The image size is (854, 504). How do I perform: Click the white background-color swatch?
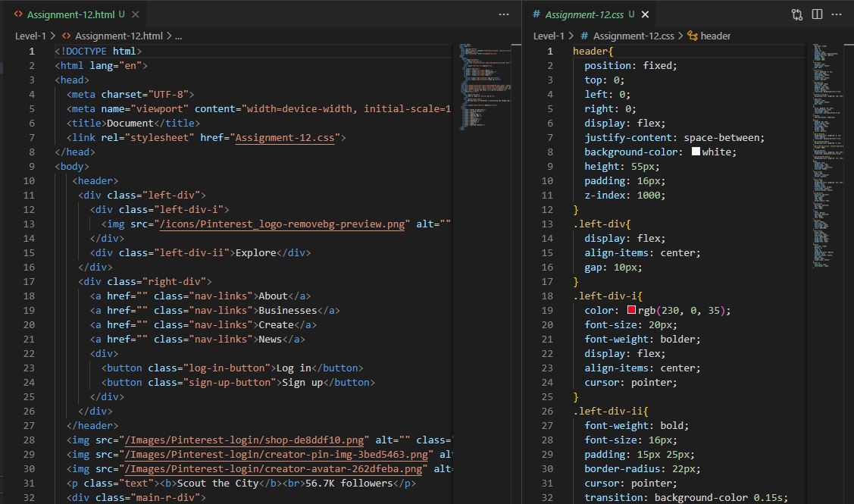696,152
